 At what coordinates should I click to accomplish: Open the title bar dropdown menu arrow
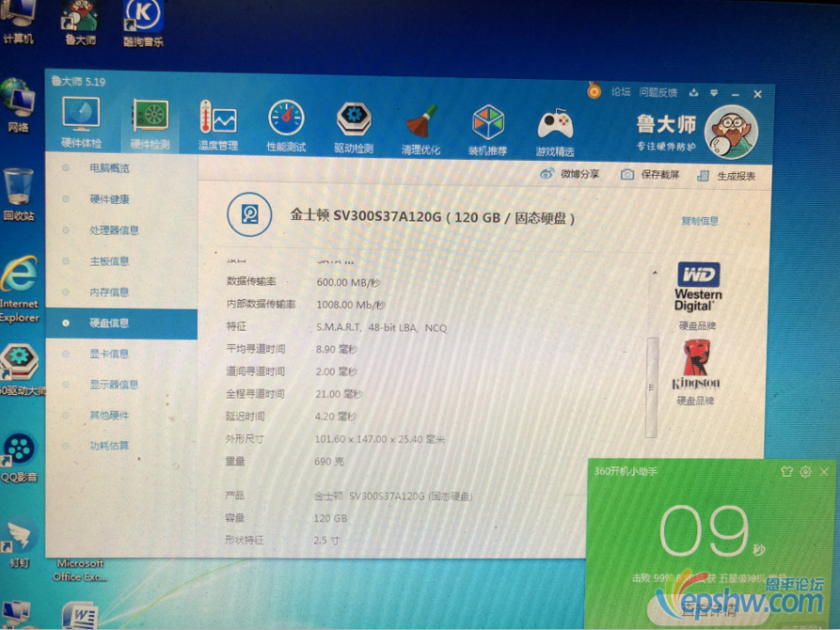pos(714,93)
